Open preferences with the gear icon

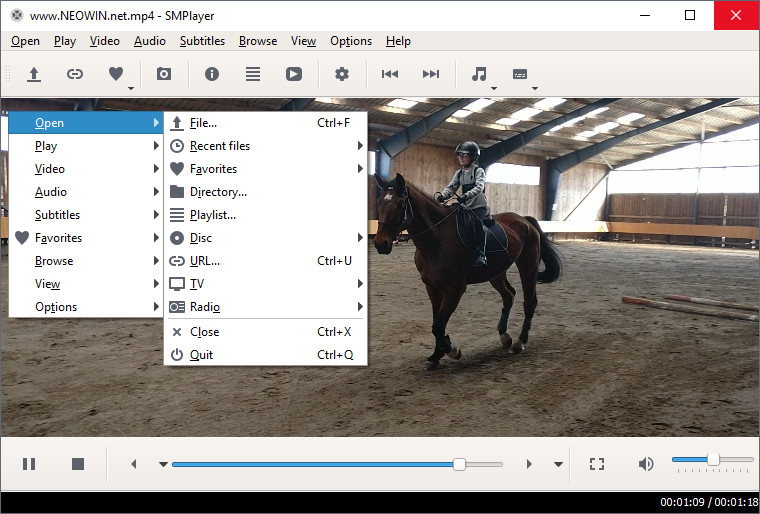point(342,74)
